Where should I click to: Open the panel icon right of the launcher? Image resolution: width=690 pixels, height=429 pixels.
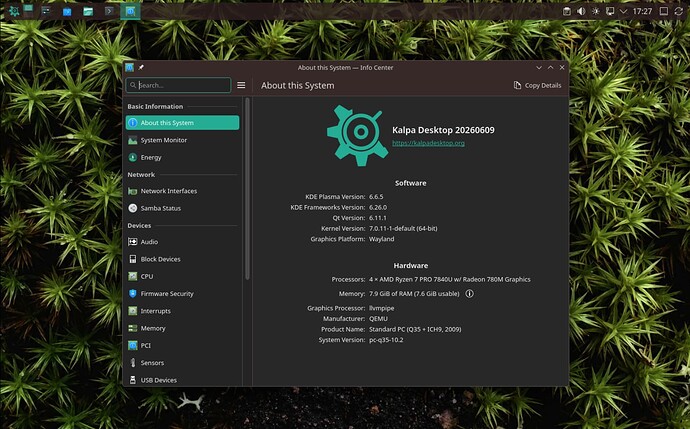tap(28, 11)
